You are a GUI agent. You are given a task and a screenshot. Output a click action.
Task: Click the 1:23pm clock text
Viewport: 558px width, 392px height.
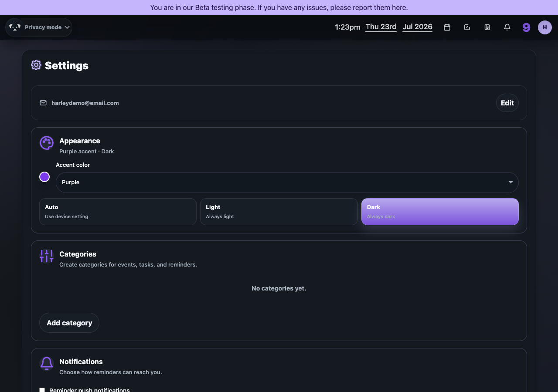347,27
